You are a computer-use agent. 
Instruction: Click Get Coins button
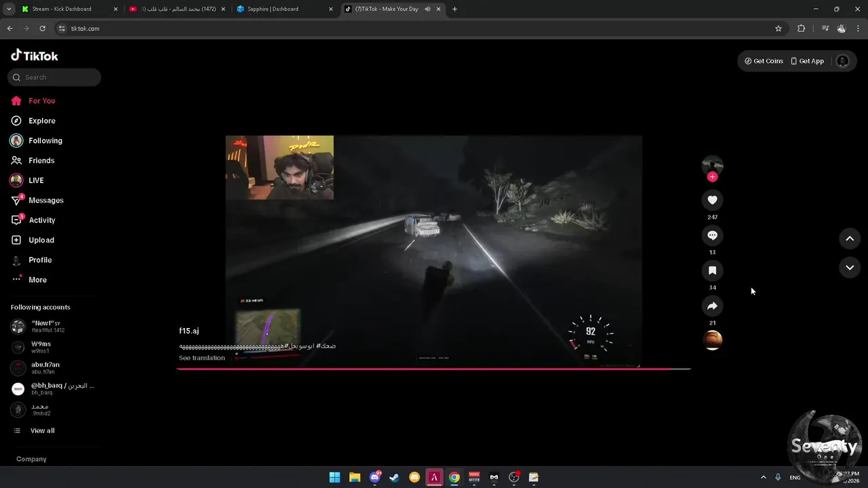[x=764, y=61]
